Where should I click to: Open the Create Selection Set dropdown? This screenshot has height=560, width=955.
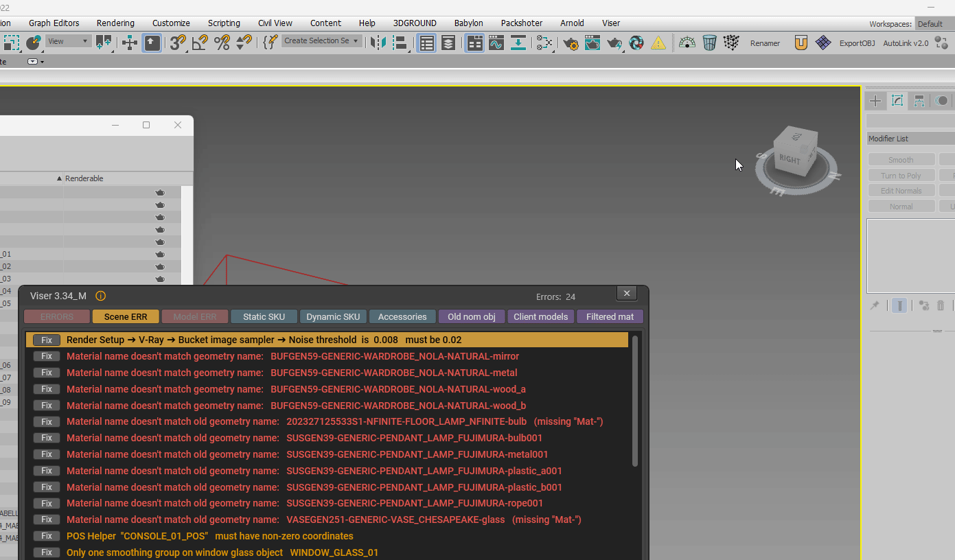tap(321, 41)
